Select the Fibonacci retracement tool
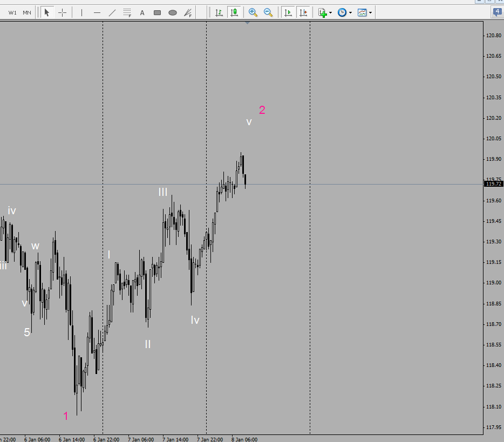 tap(127, 12)
